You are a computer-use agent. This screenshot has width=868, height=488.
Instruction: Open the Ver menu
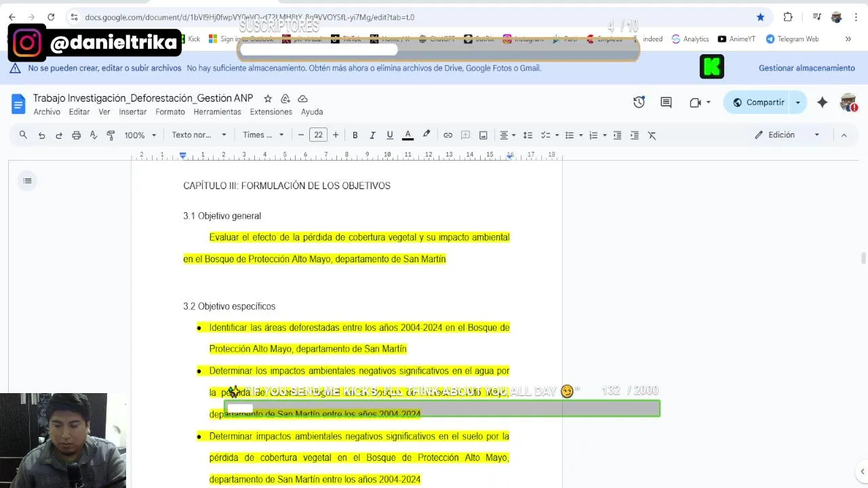[x=104, y=112]
